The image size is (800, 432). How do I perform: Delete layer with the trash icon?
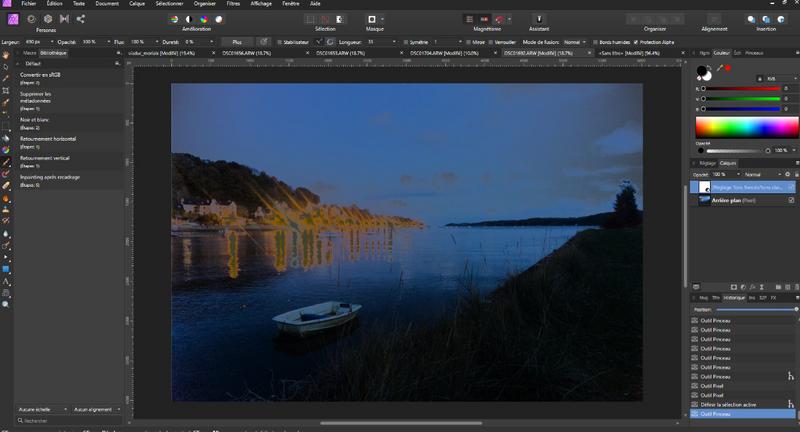point(796,287)
